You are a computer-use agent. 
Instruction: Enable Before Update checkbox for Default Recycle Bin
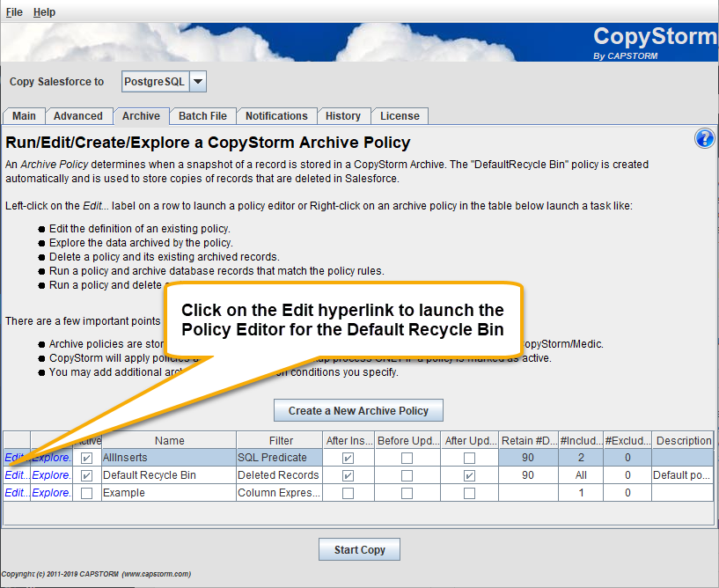(x=407, y=475)
